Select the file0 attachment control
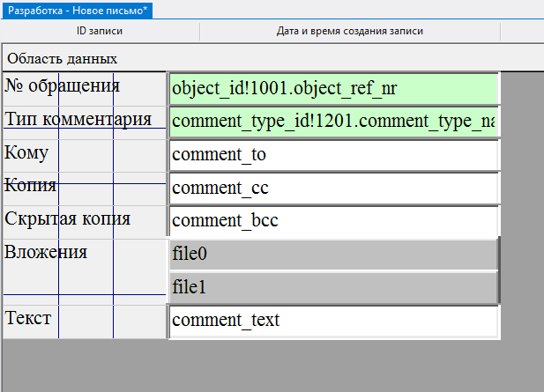 [x=333, y=254]
